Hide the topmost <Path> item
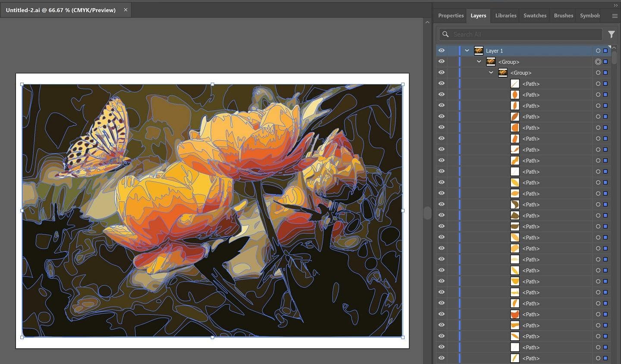621x364 pixels. tap(441, 83)
